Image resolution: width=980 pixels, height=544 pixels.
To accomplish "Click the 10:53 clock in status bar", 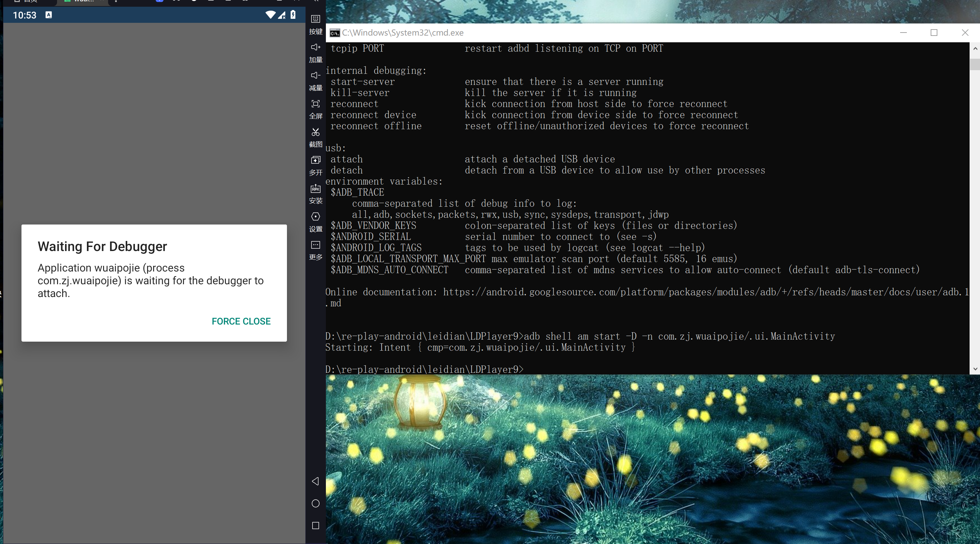I will coord(25,15).
